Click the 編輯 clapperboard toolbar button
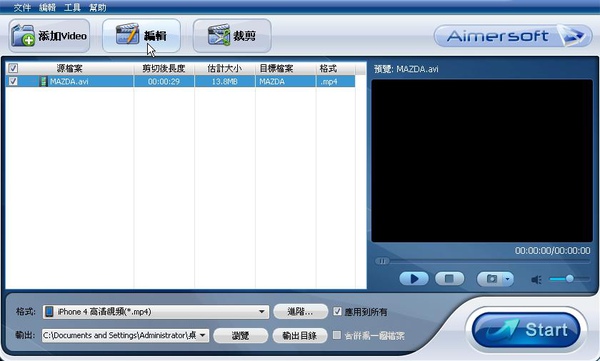 coord(141,36)
